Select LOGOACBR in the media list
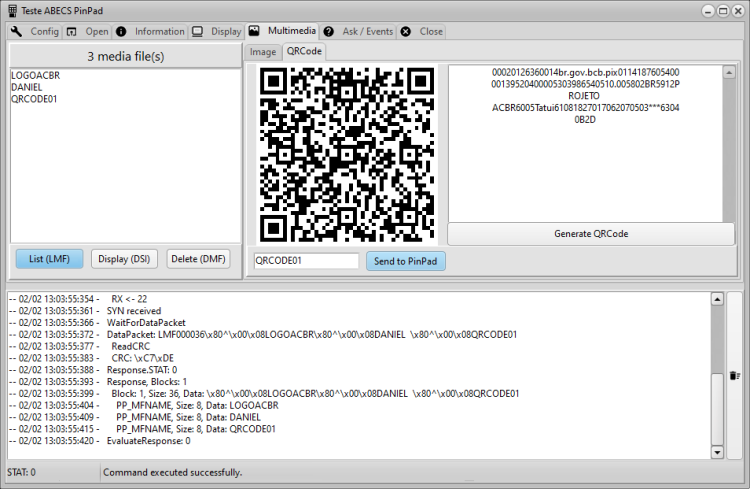Viewport: 750px width, 489px height. coord(35,76)
